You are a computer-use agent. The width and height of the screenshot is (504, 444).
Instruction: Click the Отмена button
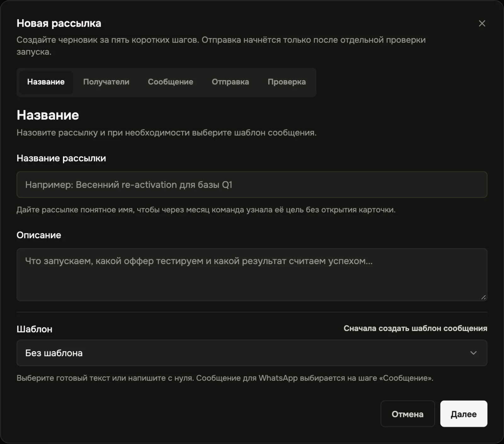tap(408, 414)
